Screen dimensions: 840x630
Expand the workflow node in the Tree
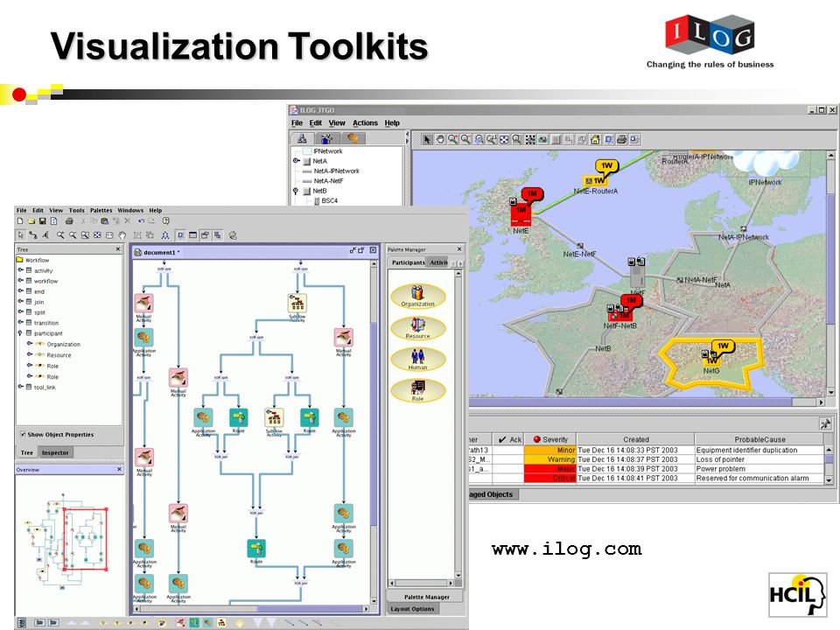pyautogui.click(x=21, y=281)
